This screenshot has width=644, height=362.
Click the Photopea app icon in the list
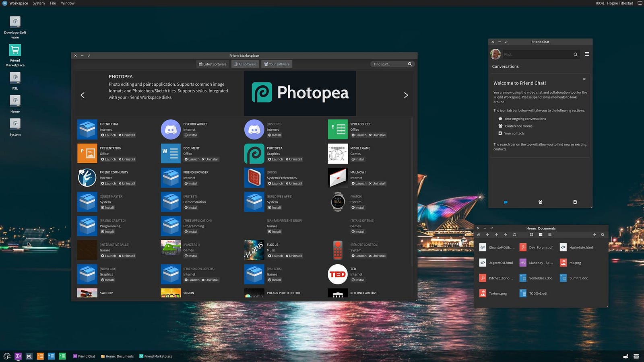point(254,154)
